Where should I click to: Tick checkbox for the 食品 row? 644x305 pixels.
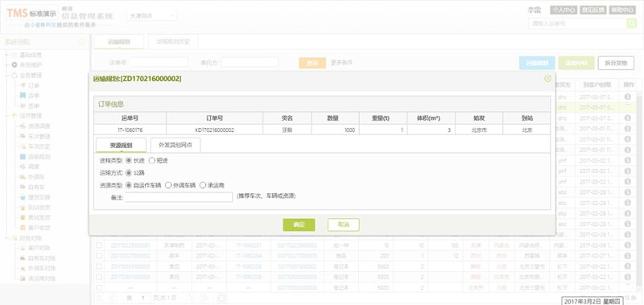pos(99,255)
